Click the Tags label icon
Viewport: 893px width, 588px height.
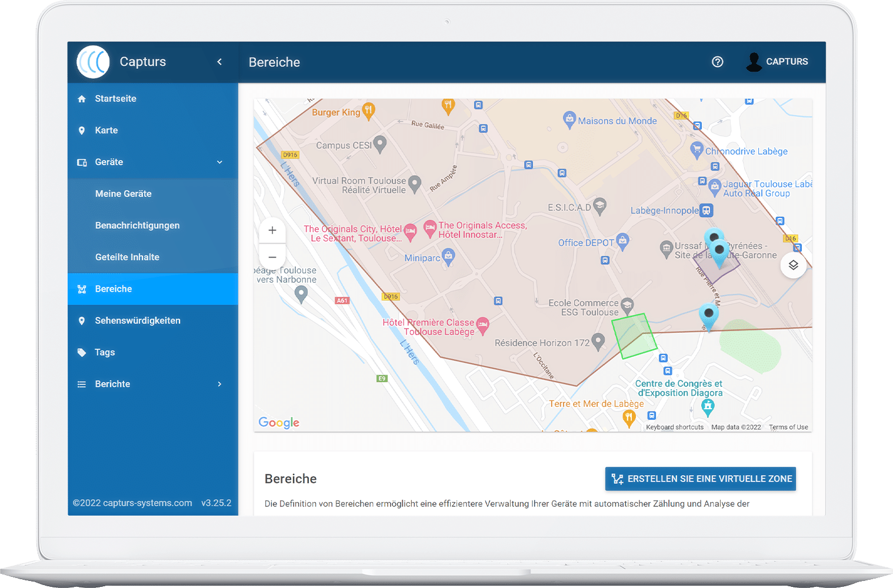click(82, 353)
